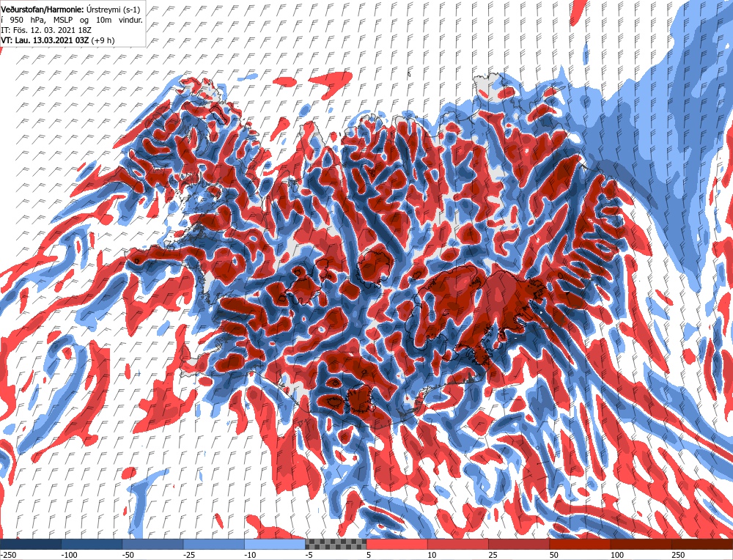733x560 pixels.
Task: Select the blue legend swatch between -25 and -10
Action: [213, 544]
